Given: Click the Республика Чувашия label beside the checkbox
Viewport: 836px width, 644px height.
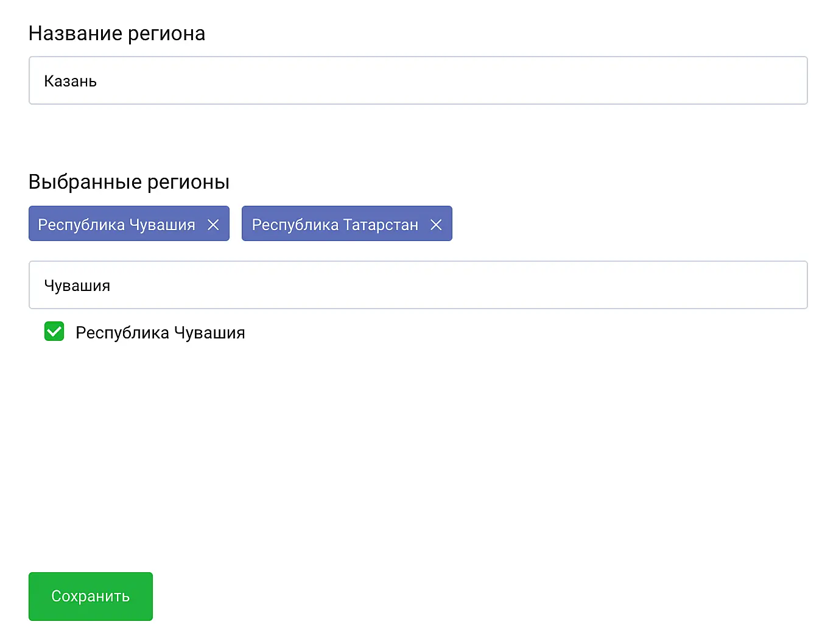Looking at the screenshot, I should 160,333.
